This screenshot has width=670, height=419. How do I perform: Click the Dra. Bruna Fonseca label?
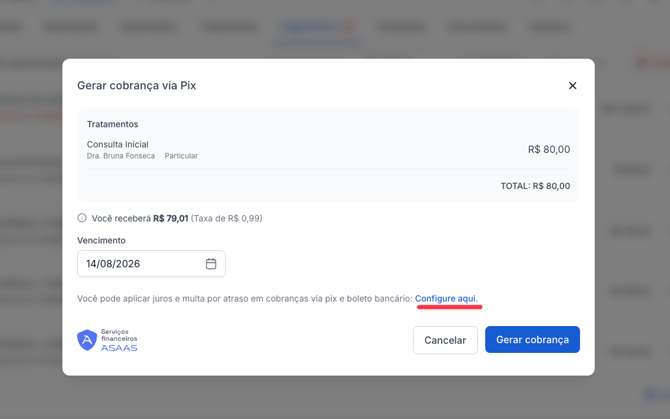tap(120, 156)
